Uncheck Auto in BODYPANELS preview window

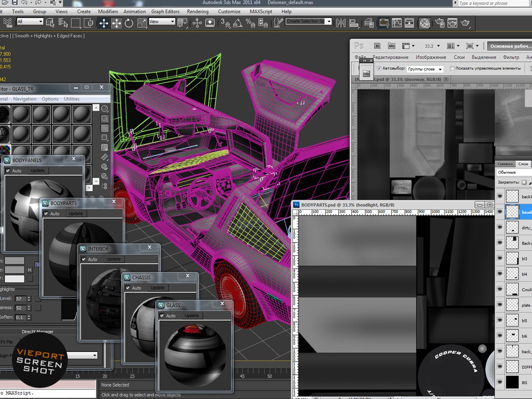point(8,171)
